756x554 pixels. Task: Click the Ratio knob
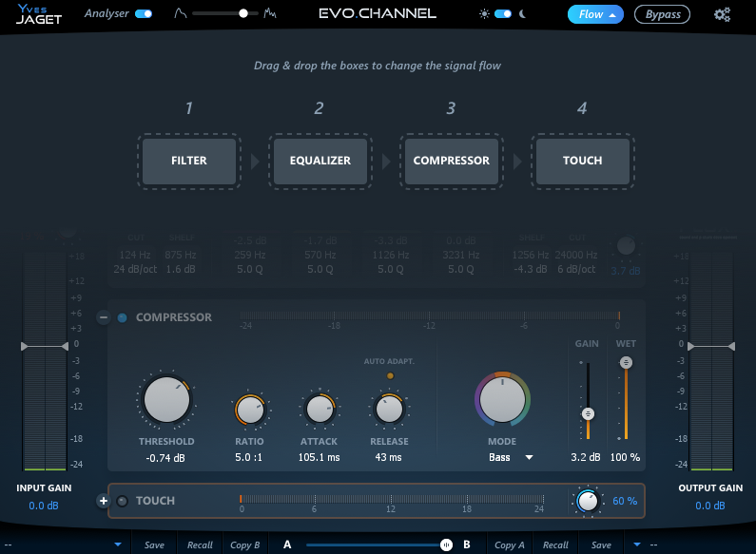250,410
